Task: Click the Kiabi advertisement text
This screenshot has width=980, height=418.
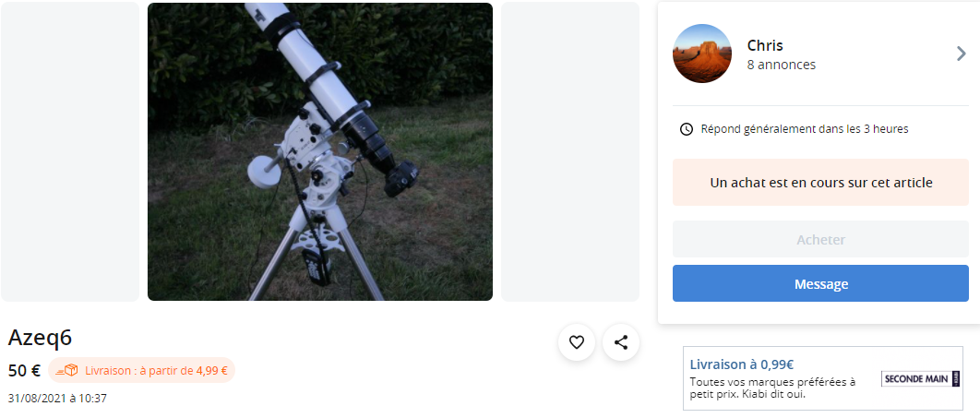Action: click(772, 388)
